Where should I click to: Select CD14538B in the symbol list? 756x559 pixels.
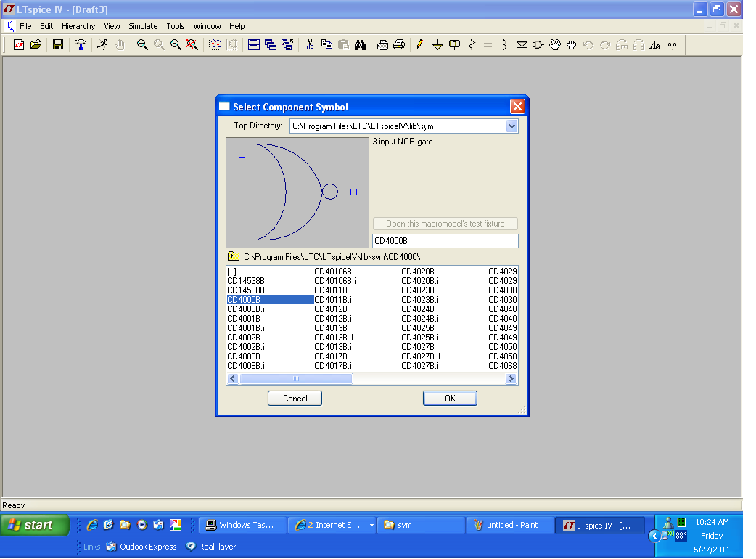point(246,281)
